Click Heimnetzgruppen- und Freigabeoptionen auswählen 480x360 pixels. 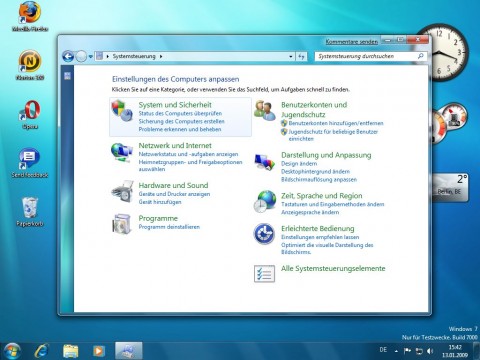(x=190, y=166)
